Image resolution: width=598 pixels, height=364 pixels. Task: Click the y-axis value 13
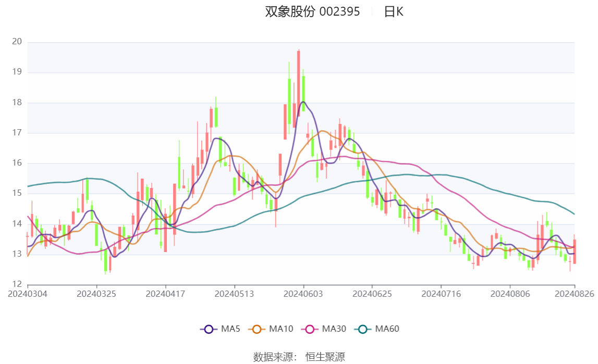coord(17,254)
